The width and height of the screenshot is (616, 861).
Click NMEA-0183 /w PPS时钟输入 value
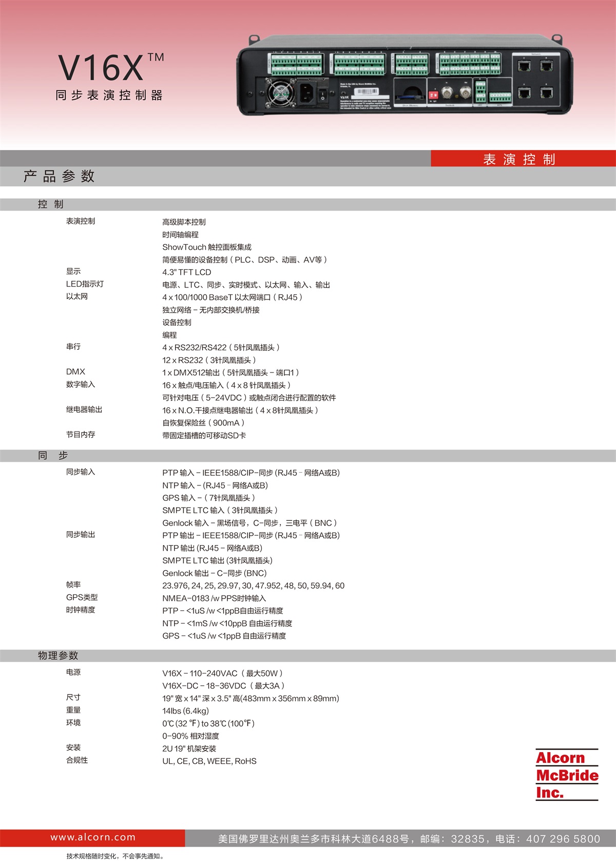[215, 598]
